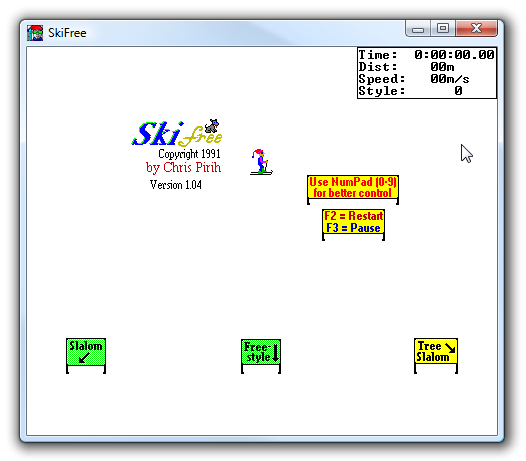This screenshot has height=461, width=526.
Task: Click the 'F3 = Pause' text line
Action: tap(353, 228)
